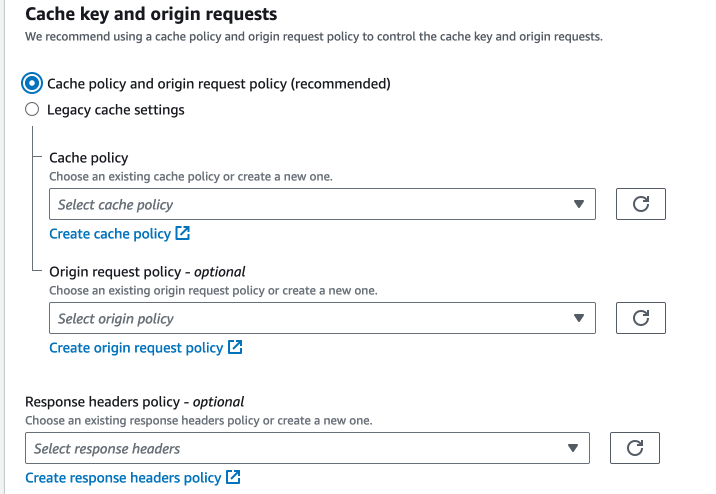Click the cache policy dropdown arrow
Viewport: 716px width, 494px height.
tap(578, 204)
